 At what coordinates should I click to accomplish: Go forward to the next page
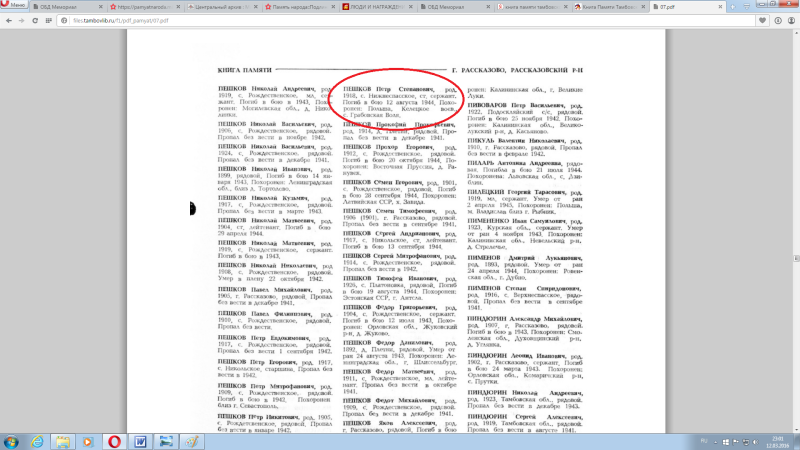(21, 20)
